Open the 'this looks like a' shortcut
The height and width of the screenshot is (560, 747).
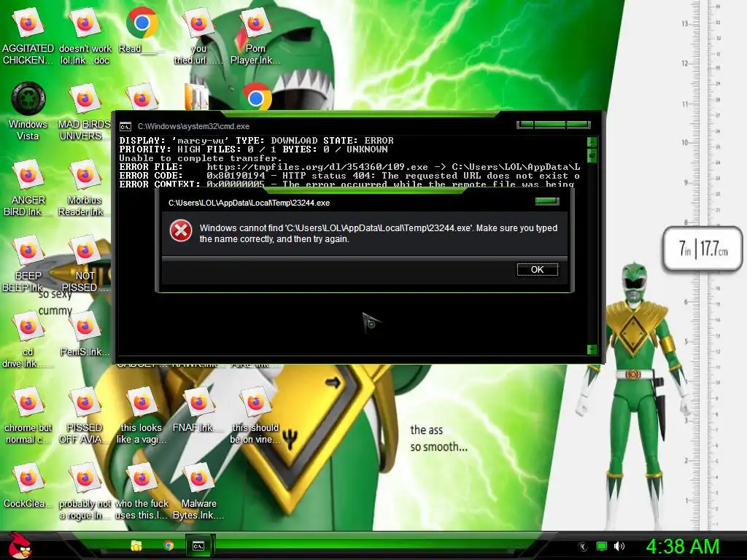pyautogui.click(x=142, y=416)
